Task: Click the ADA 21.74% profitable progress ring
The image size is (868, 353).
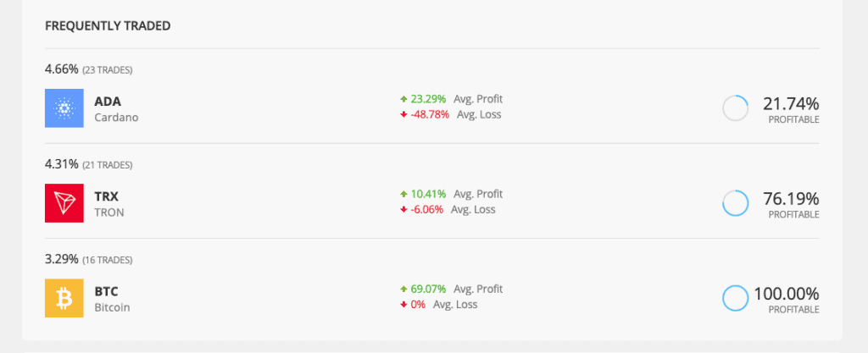Action: pyautogui.click(x=735, y=108)
